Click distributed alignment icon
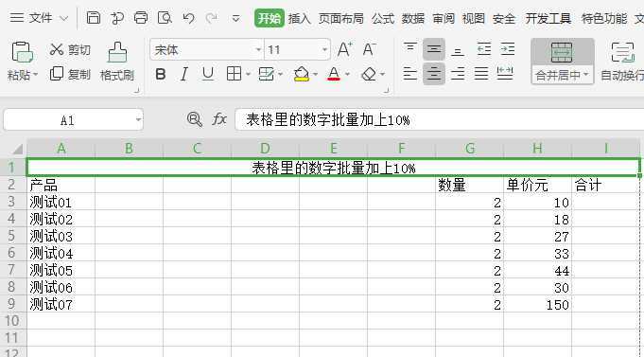Screen dimensions: 644x357 (x=505, y=73)
